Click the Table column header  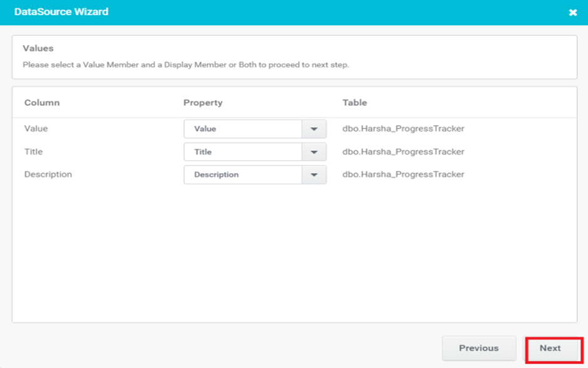coord(355,103)
